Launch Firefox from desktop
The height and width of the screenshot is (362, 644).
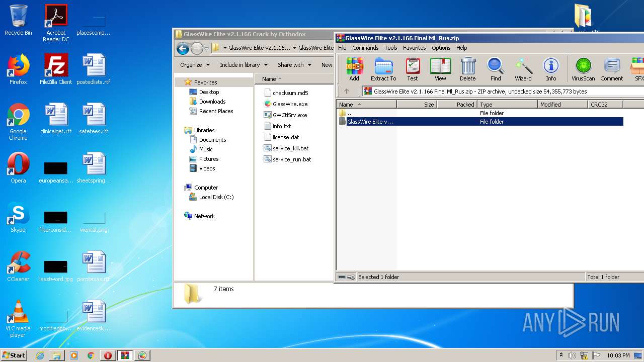18,69
